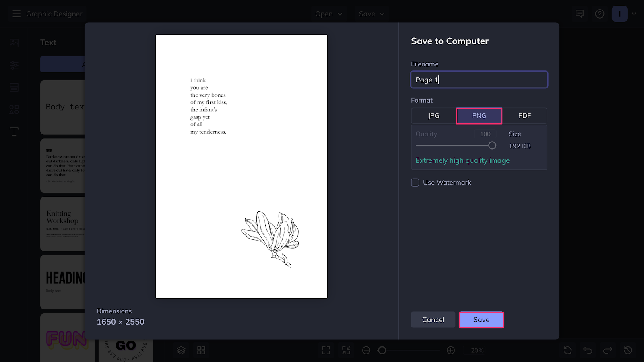The width and height of the screenshot is (644, 362).
Task: Enable the Use Watermark checkbox
Action: click(x=415, y=182)
